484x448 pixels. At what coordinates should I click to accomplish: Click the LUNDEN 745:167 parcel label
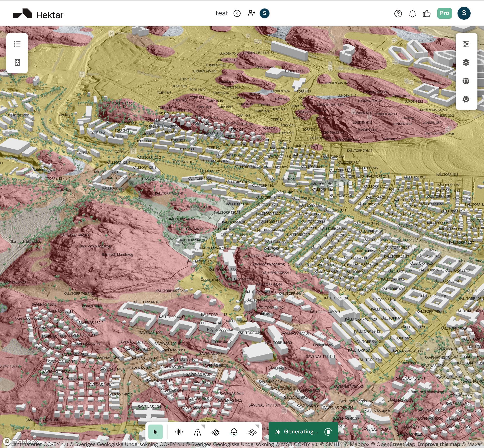click(337, 83)
